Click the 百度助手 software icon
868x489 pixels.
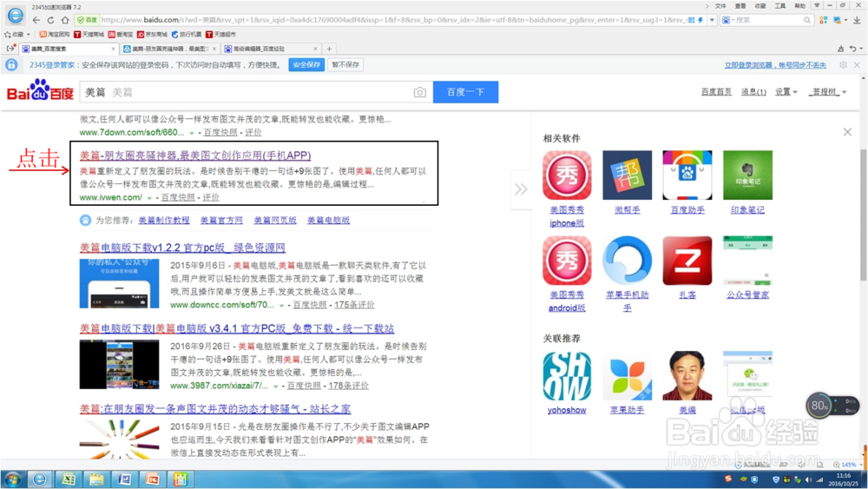[x=687, y=175]
